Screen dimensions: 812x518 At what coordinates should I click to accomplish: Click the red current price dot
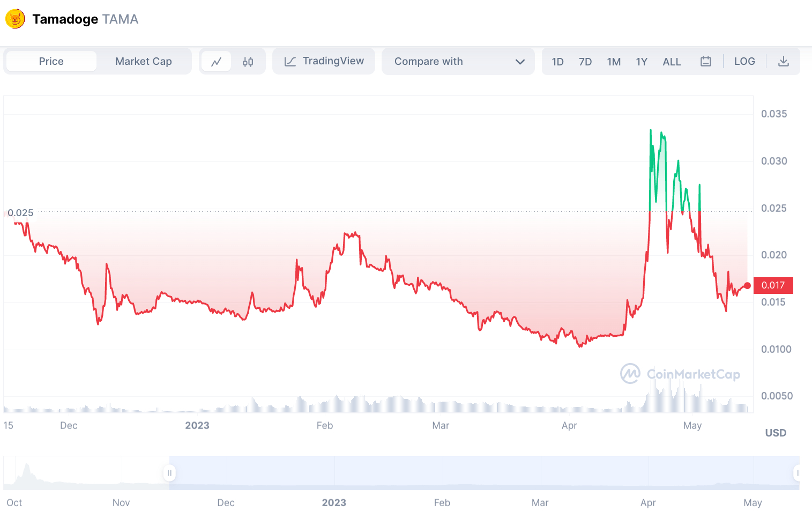click(747, 286)
